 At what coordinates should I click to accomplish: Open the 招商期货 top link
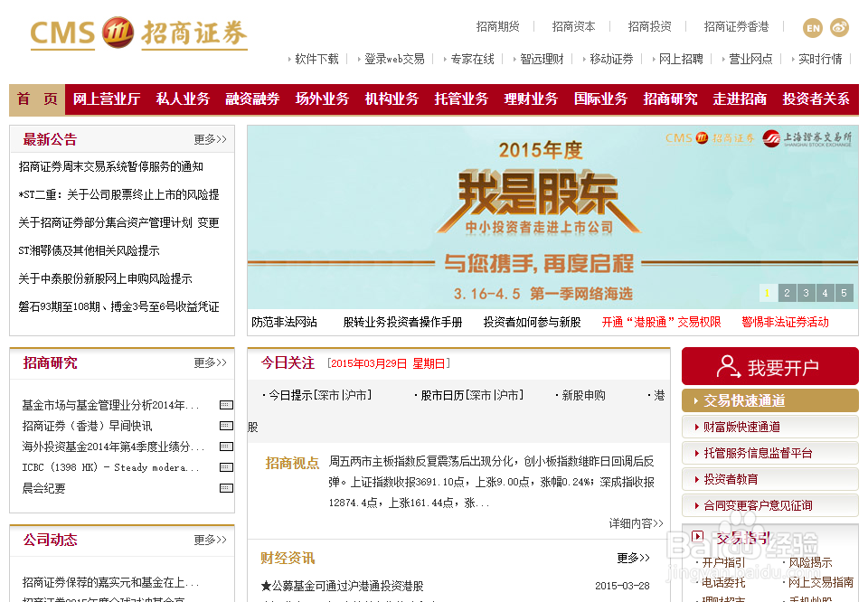[497, 26]
